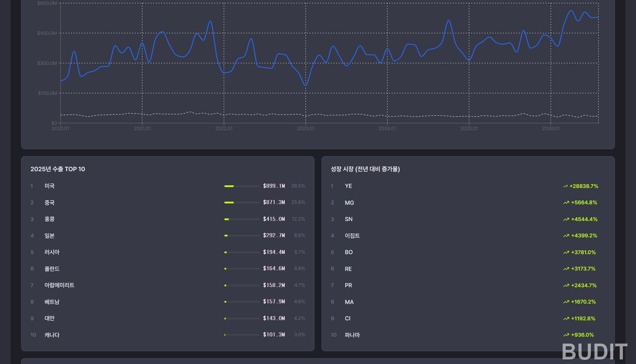
Task: Click the 중국 export share progress bar
Action: (242, 203)
